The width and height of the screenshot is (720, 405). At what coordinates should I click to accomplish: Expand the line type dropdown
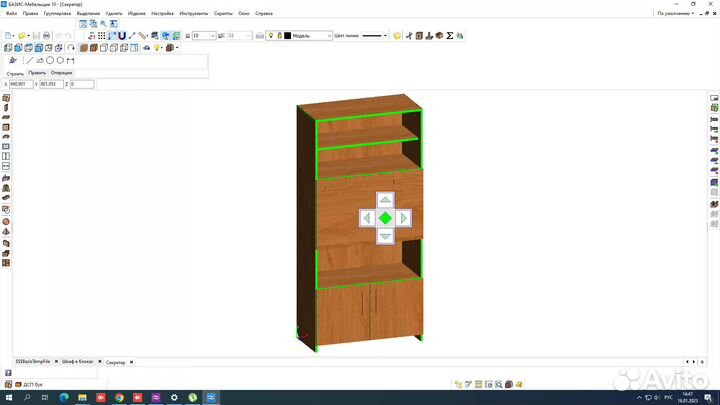coord(387,36)
